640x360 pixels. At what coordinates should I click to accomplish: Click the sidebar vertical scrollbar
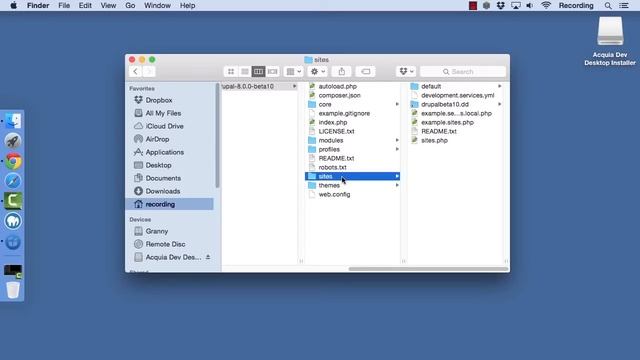click(218, 136)
